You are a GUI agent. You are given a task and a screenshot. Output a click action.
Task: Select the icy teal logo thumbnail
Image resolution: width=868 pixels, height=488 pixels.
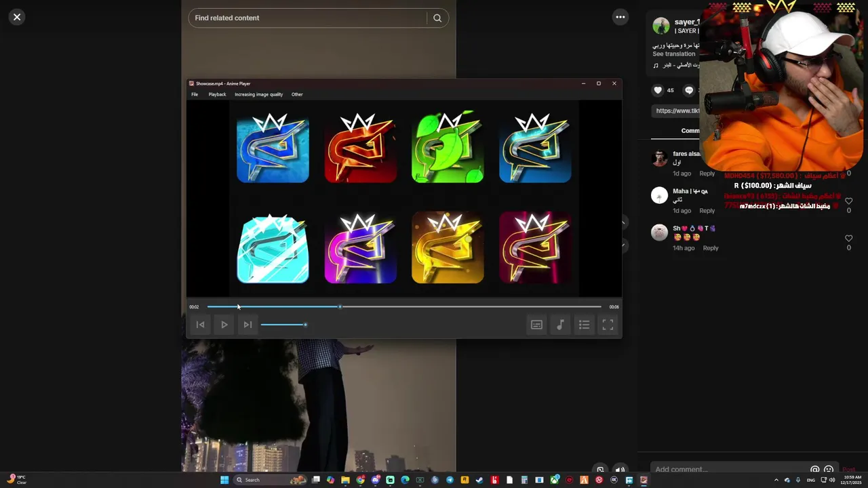pos(273,248)
